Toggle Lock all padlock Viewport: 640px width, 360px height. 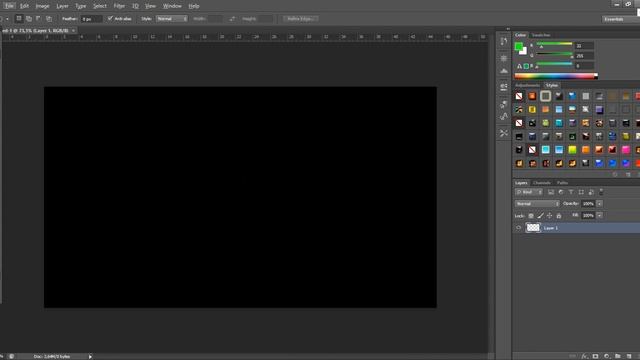(x=559, y=216)
